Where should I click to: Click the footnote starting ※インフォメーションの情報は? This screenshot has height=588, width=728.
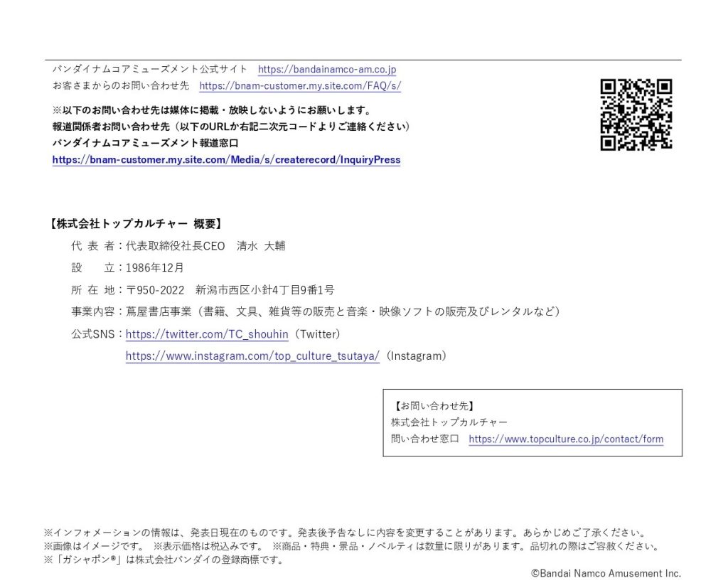[345, 533]
